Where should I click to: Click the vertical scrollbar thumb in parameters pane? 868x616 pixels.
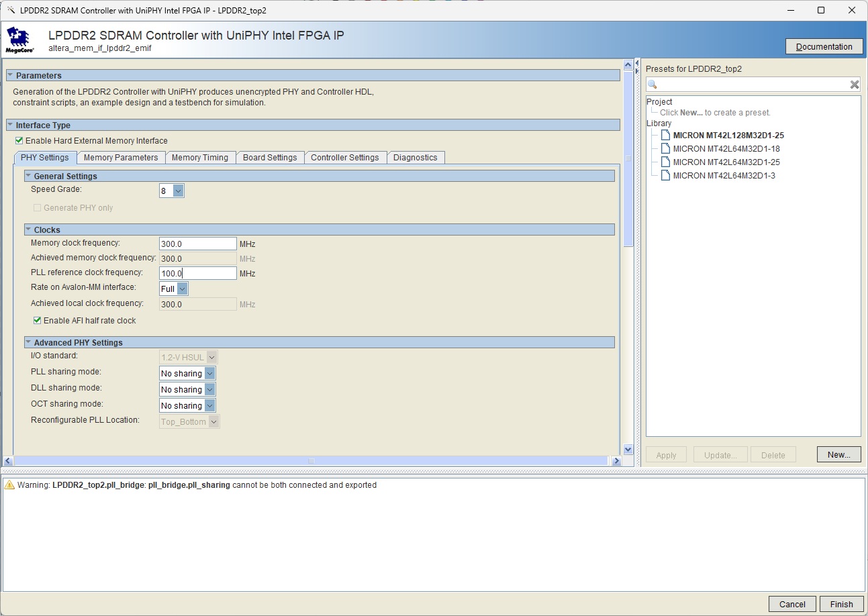click(x=628, y=158)
